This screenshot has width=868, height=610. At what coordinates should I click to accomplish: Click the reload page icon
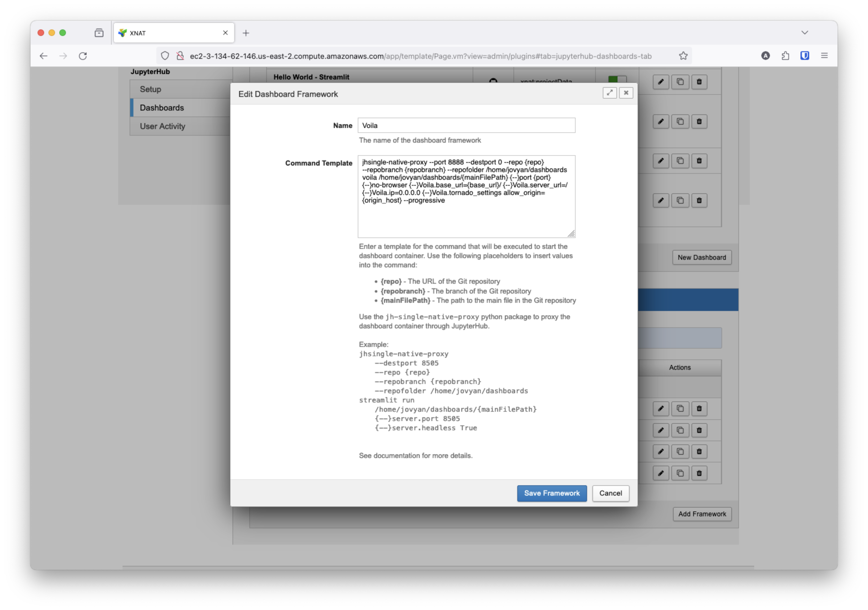[83, 56]
